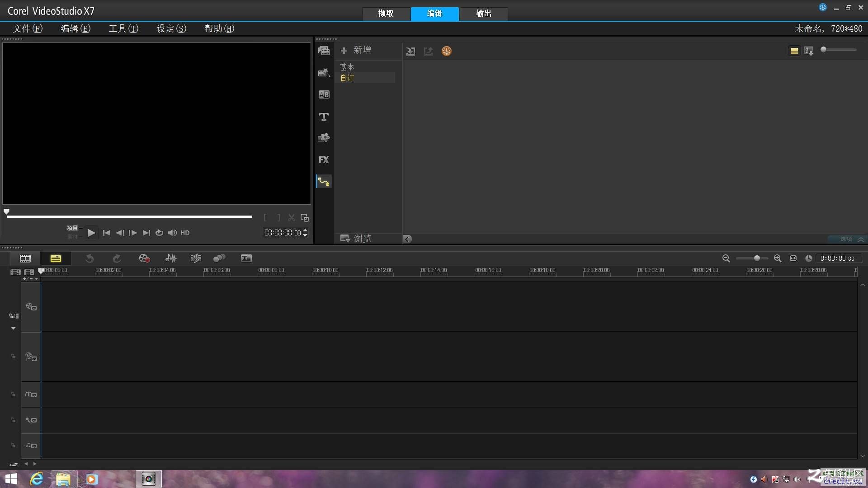This screenshot has height=488, width=868.
Task: Open the Media library panel icon
Action: (324, 51)
